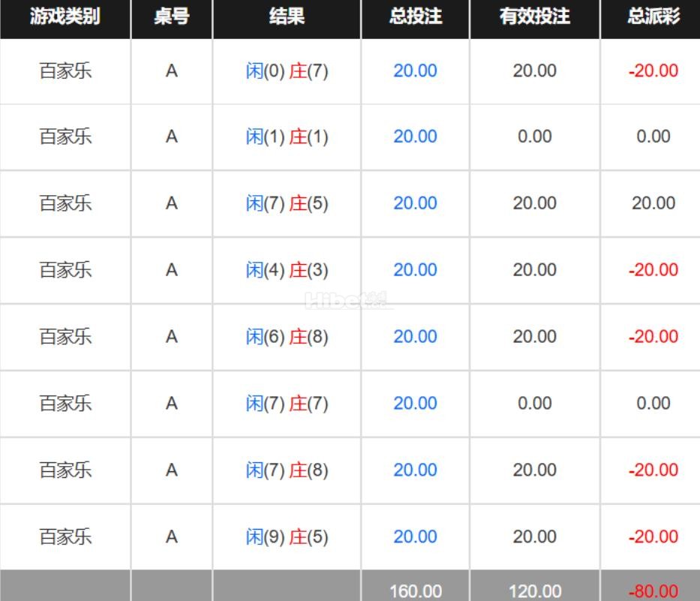Click the 160.00 total bet summary

point(416,591)
